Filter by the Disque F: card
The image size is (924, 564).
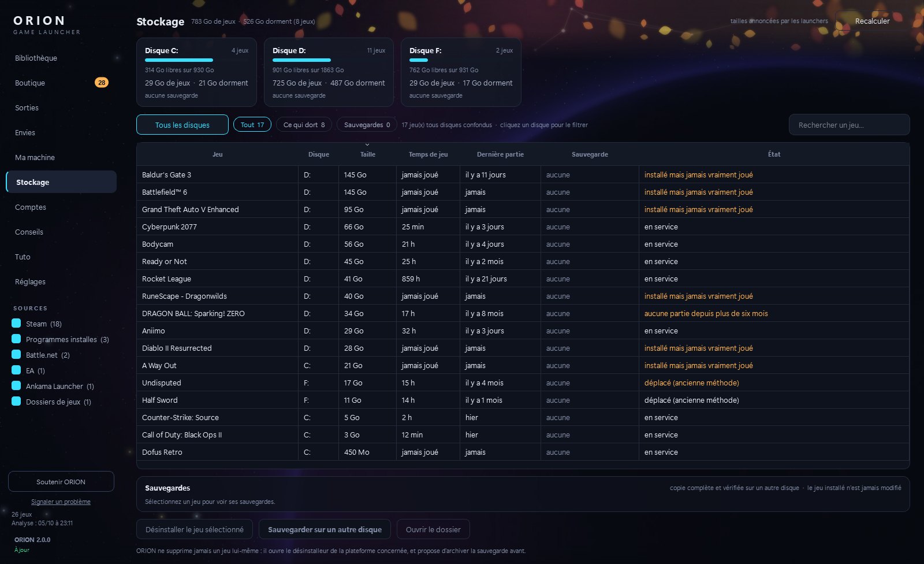[461, 72]
